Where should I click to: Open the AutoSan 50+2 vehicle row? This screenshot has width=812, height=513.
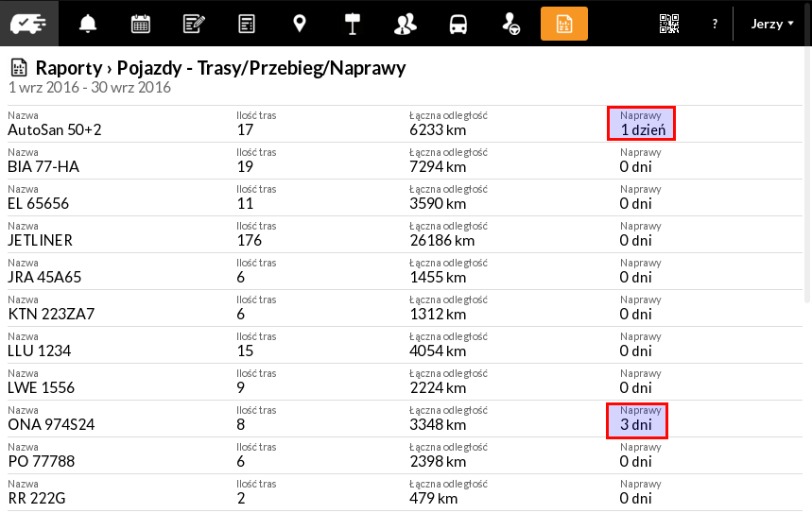click(x=405, y=125)
